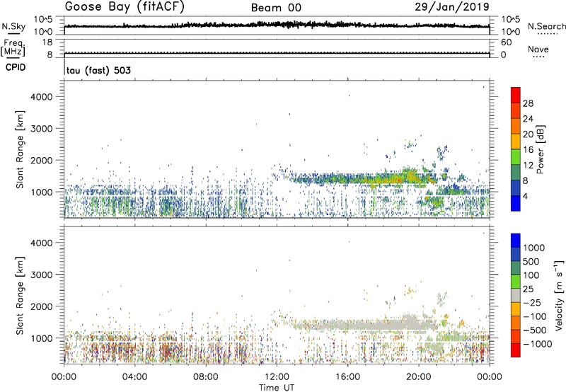566x392 pixels.
Task: Click the "100" tick on velocity color bar
Action: (x=531, y=275)
